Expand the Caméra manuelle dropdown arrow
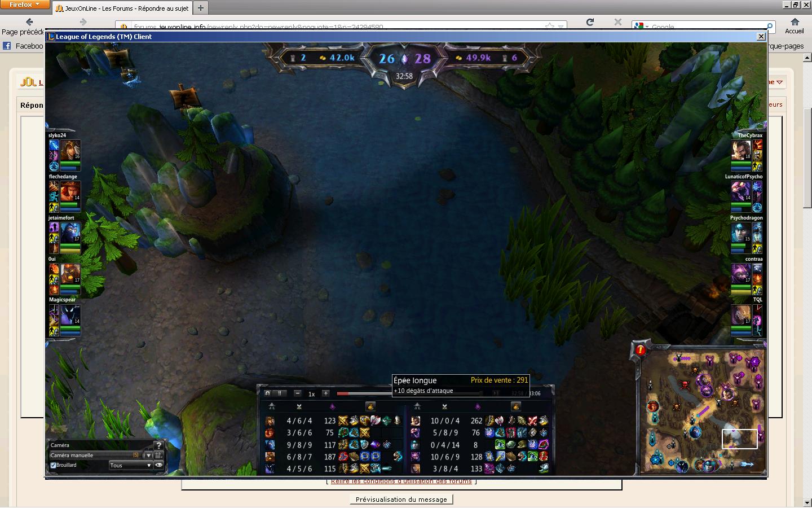 (x=148, y=455)
